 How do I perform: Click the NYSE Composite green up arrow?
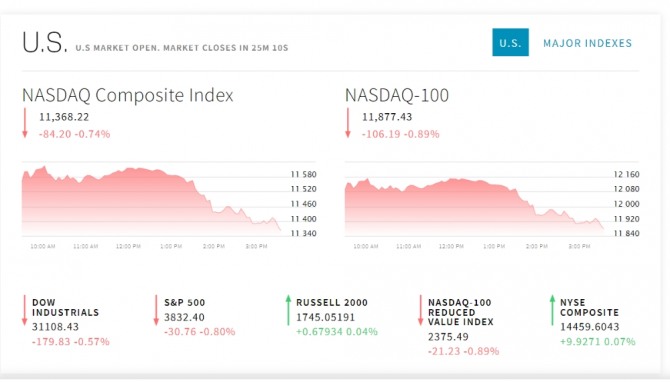tap(552, 311)
